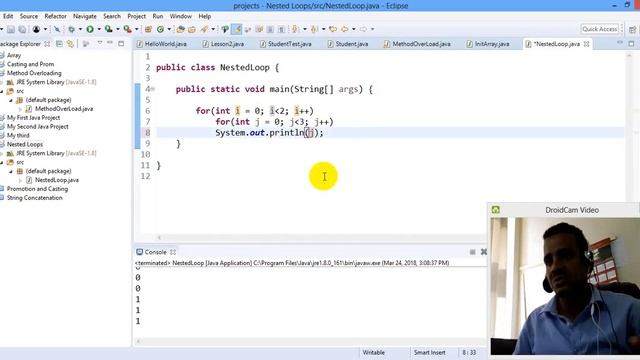Viewport: 640px width, 360px height.
Task: Open the Back history dropdown arrow
Action: tap(353, 29)
